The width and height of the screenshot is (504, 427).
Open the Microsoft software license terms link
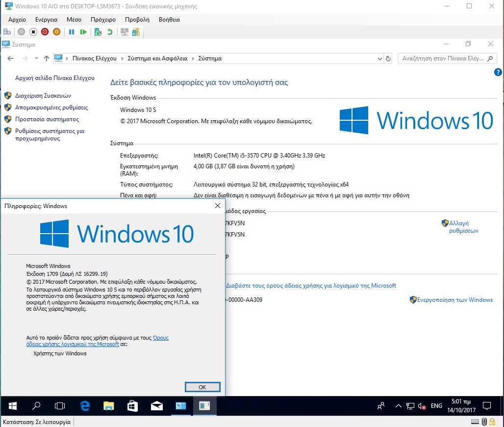click(x=311, y=286)
